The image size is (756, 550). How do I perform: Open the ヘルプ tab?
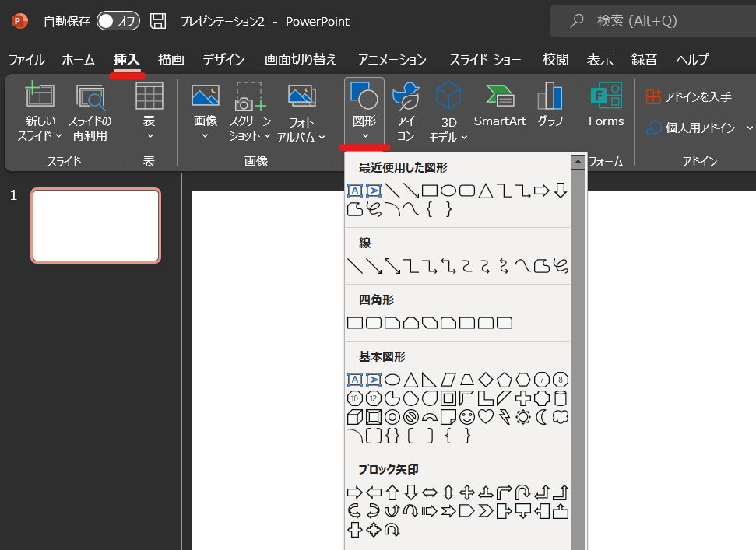[692, 60]
